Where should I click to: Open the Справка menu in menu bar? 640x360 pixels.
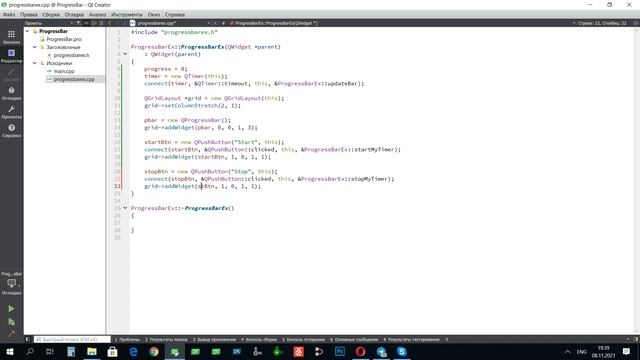tap(175, 14)
